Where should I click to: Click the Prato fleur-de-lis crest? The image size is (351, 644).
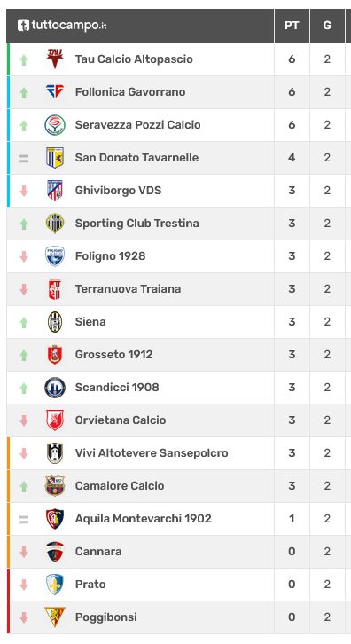[x=55, y=585]
